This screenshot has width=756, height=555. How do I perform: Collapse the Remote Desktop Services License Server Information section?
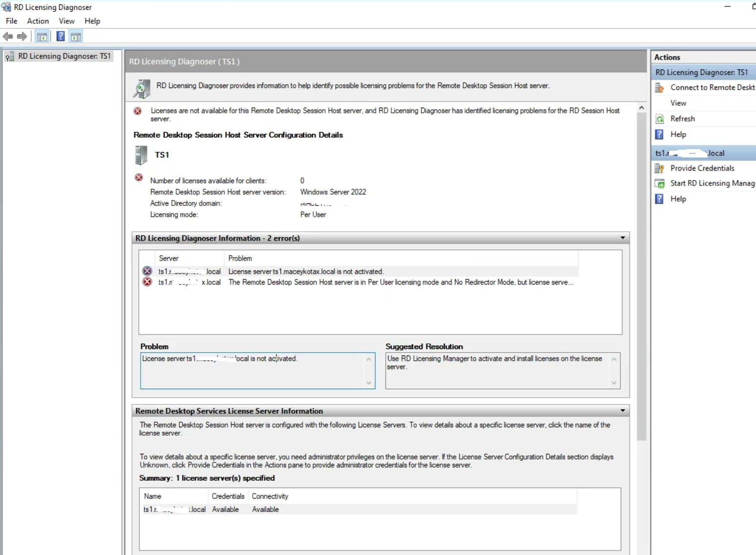click(623, 411)
